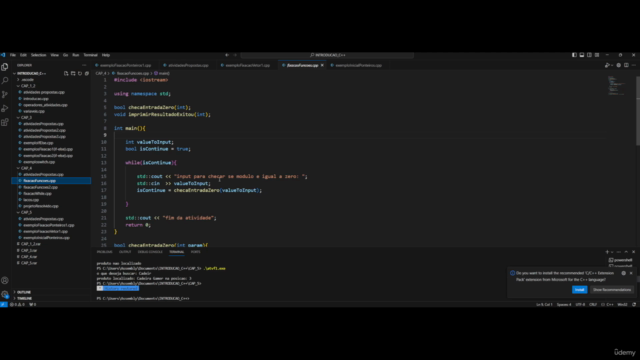Toggle the primary side bar
The width and height of the screenshot is (640, 360).
pos(574,55)
